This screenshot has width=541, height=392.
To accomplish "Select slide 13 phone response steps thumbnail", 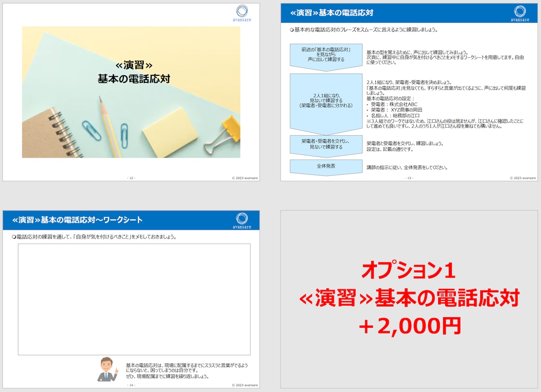I will pyautogui.click(x=409, y=92).
